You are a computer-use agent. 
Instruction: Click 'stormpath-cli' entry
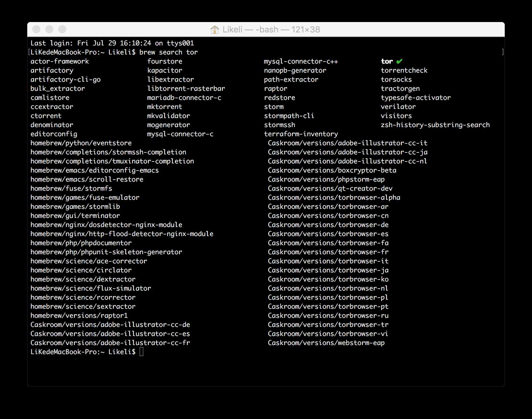pos(289,116)
